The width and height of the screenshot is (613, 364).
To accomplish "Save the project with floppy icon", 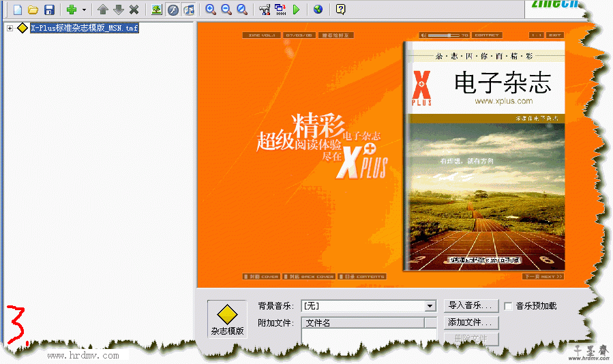I will (x=49, y=10).
